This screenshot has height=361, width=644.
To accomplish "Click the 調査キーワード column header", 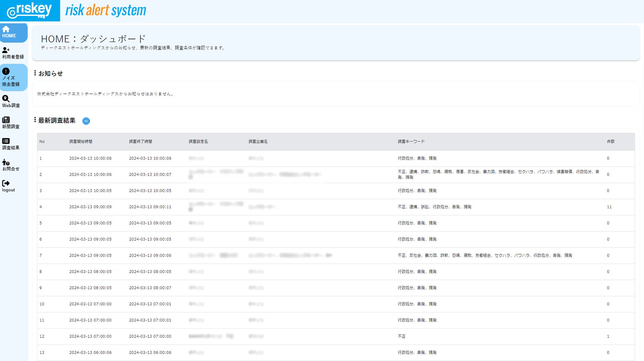I will [411, 141].
